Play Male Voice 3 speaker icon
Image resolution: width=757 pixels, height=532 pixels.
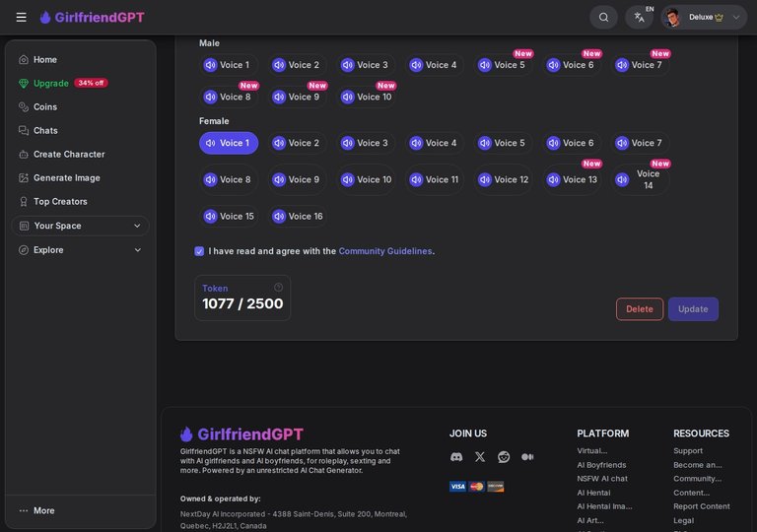[x=348, y=65]
